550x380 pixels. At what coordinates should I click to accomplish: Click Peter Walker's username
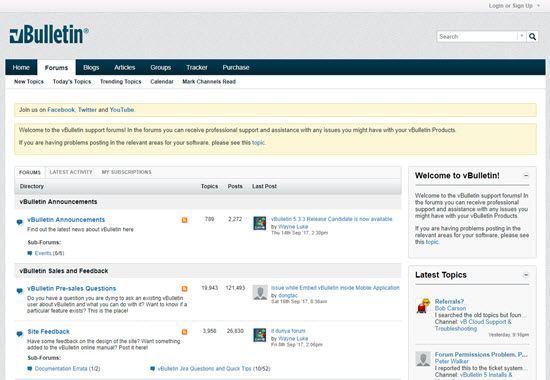(451, 361)
